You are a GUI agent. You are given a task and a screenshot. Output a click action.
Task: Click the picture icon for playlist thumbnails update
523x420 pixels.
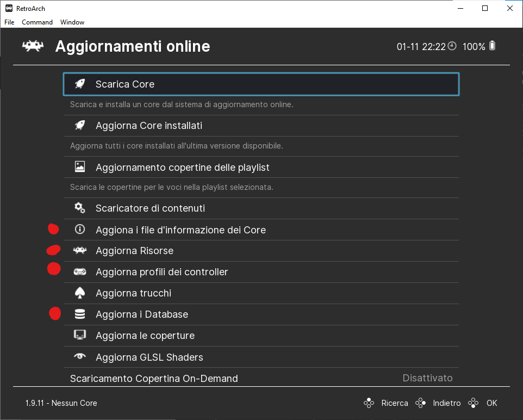[80, 166]
